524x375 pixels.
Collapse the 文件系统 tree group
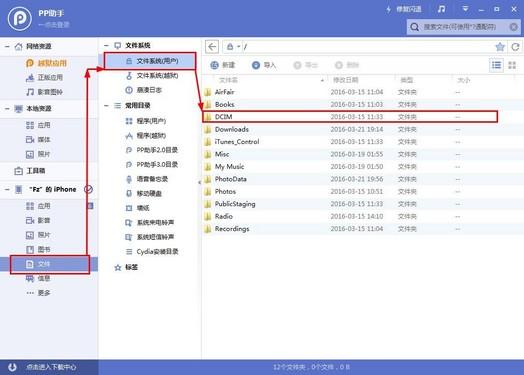(x=106, y=45)
